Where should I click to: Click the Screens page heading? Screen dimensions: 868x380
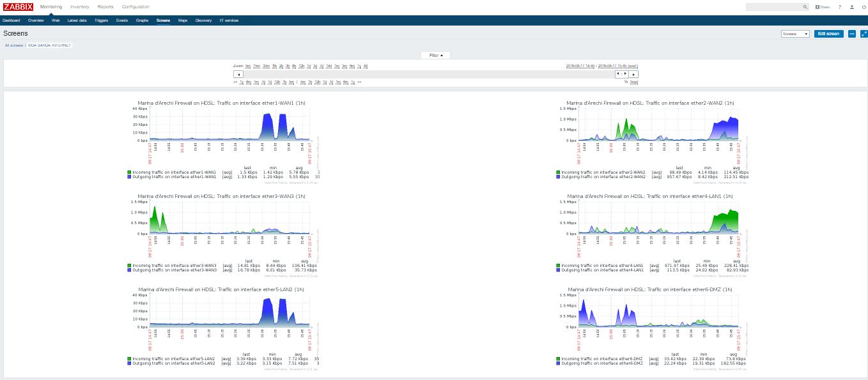click(x=15, y=33)
